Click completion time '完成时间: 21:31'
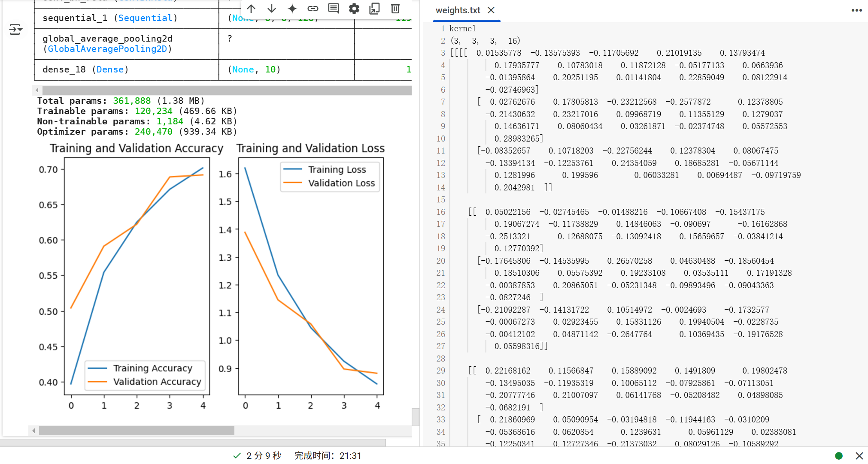The width and height of the screenshot is (868, 464). coord(328,456)
